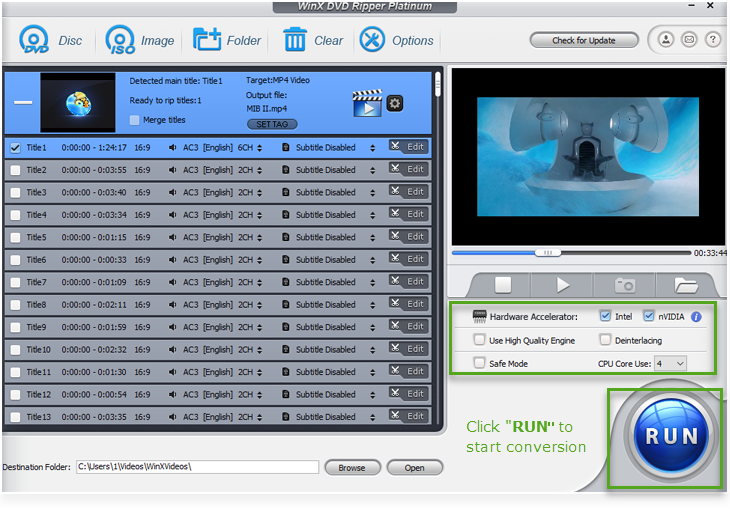
Task: Play the preview video
Action: pyautogui.click(x=563, y=285)
